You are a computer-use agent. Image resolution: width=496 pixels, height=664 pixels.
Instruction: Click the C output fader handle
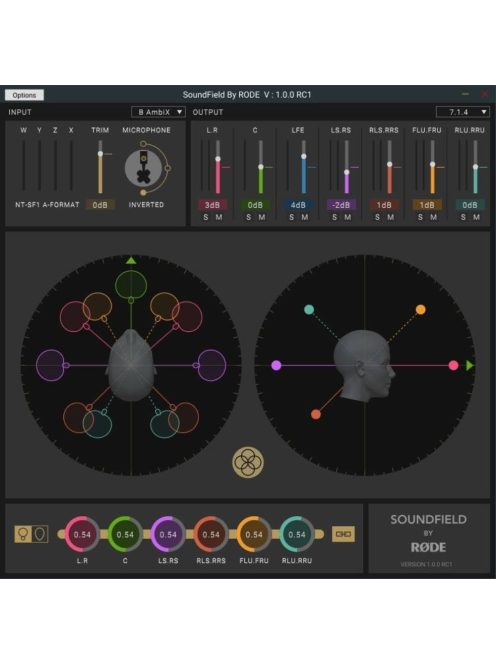(261, 167)
